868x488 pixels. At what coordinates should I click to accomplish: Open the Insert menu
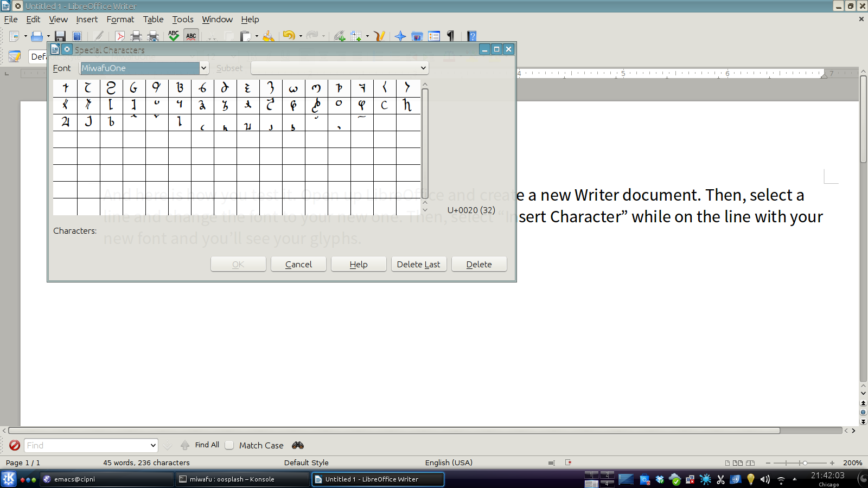87,20
